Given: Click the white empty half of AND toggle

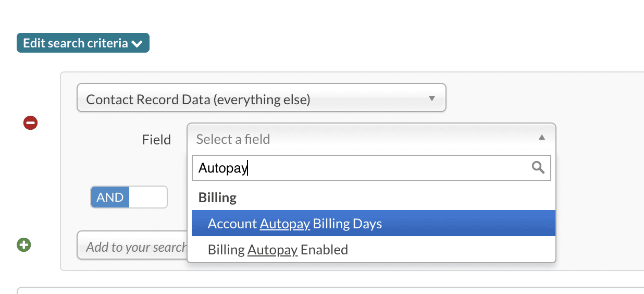Looking at the screenshot, I should tap(148, 198).
